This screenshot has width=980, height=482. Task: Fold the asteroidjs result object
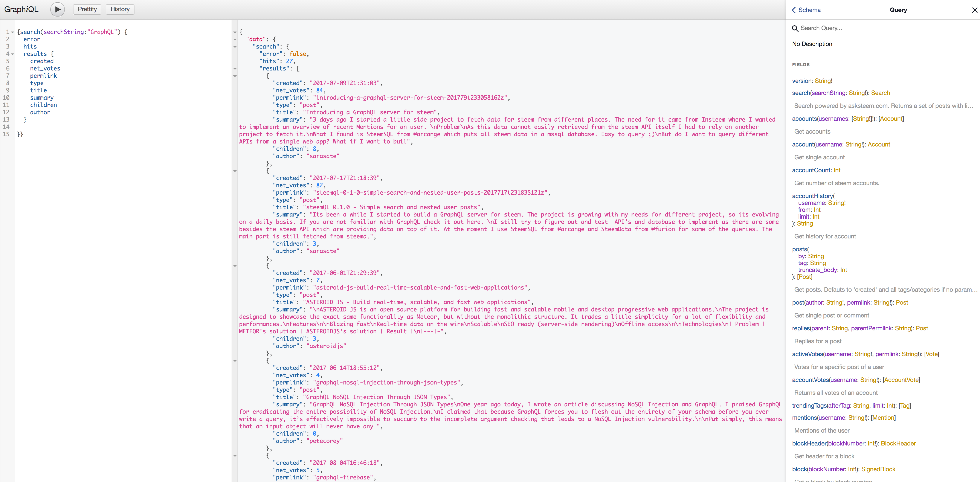coord(235,266)
